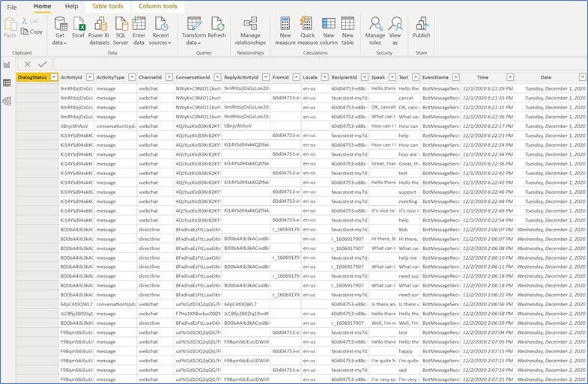The height and width of the screenshot is (384, 588).
Task: Click the Copy icon
Action: [x=25, y=31]
